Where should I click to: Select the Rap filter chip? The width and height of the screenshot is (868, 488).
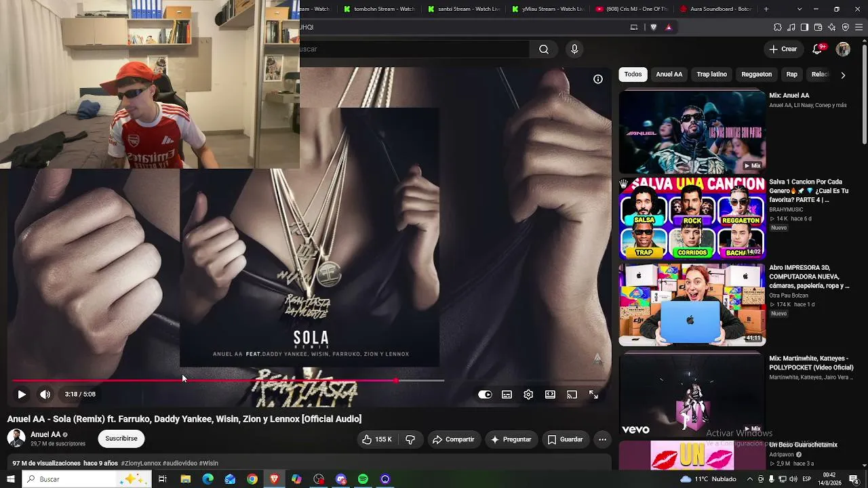point(792,75)
